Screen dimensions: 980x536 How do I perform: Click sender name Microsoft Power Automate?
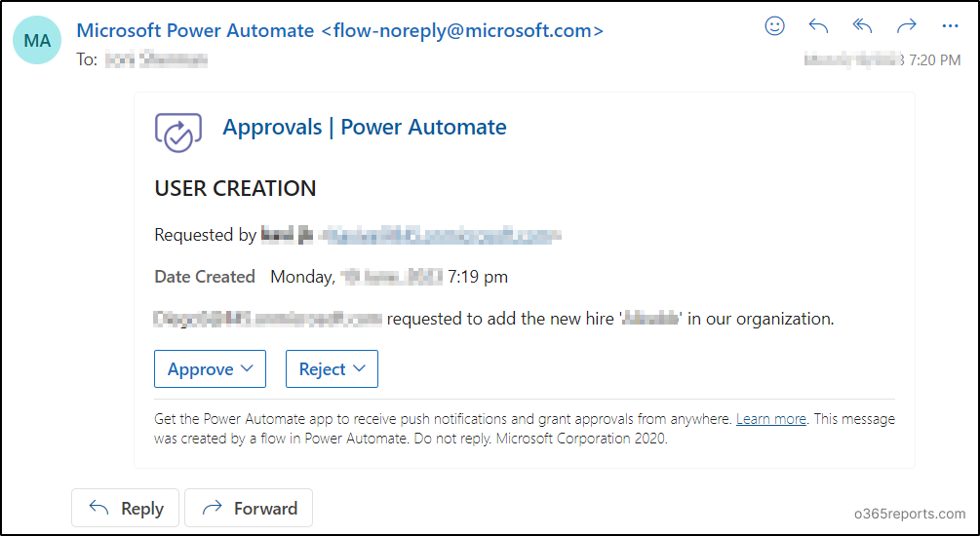click(195, 30)
